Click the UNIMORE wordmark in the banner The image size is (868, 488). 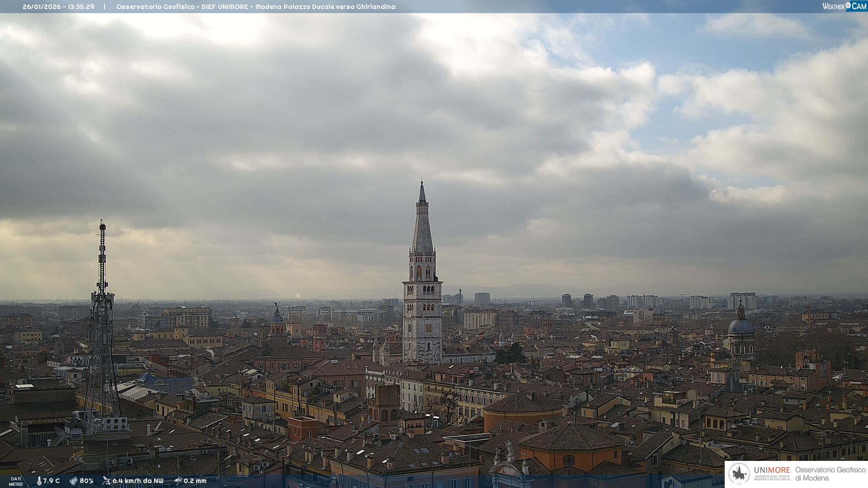click(x=772, y=470)
